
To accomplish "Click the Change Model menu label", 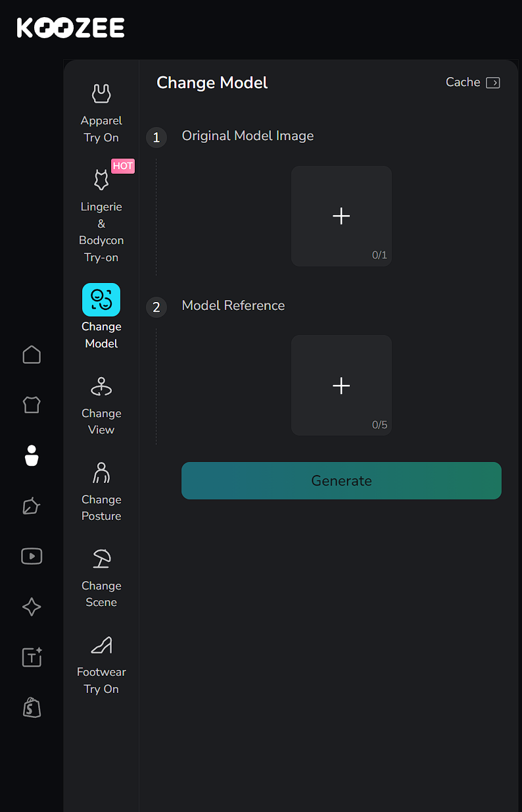I will click(x=101, y=335).
